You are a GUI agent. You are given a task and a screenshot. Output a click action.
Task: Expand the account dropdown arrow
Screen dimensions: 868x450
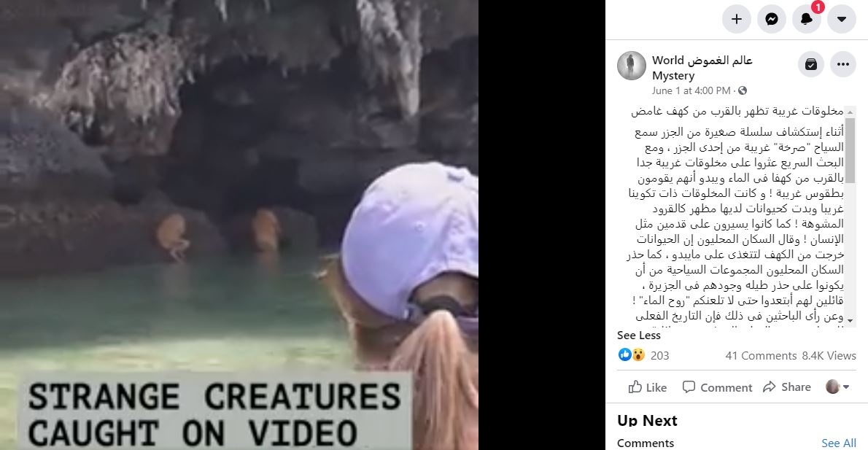tap(842, 20)
